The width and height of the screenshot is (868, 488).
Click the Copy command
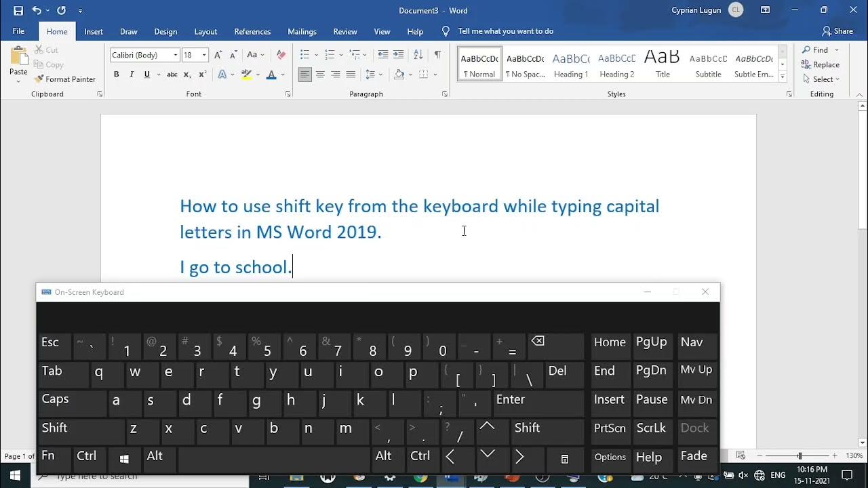(x=49, y=64)
